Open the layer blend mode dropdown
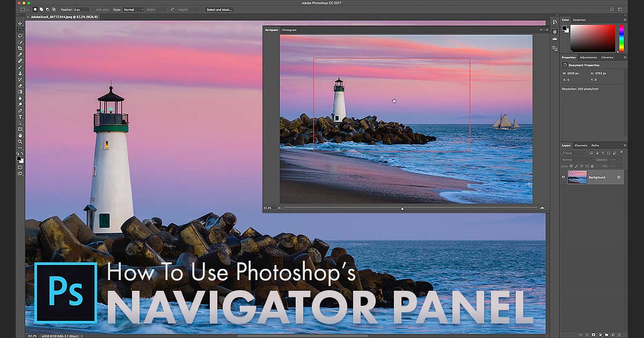Image resolution: width=644 pixels, height=338 pixels. point(578,160)
